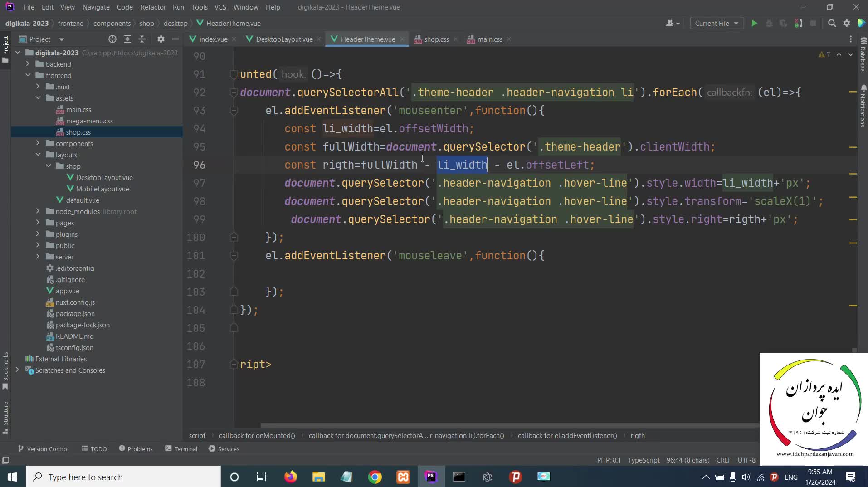This screenshot has width=868, height=487.
Task: Open the Database tool window
Action: click(x=863, y=54)
